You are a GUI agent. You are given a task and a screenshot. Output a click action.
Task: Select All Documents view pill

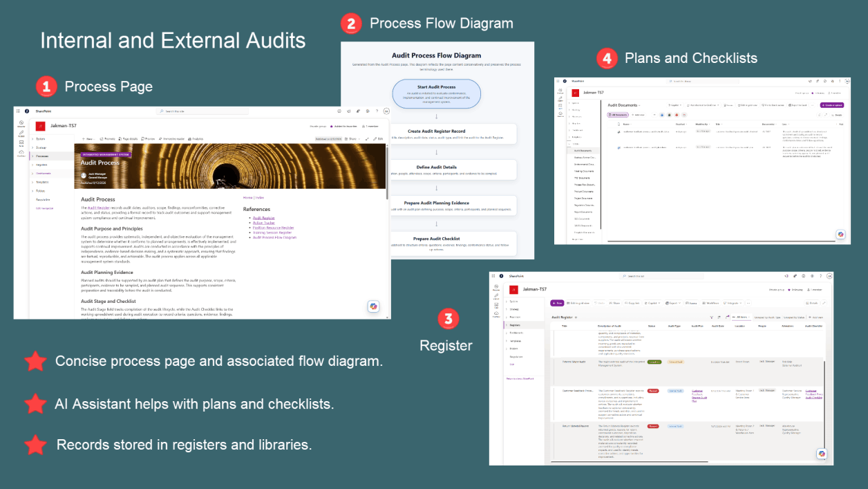(x=618, y=115)
